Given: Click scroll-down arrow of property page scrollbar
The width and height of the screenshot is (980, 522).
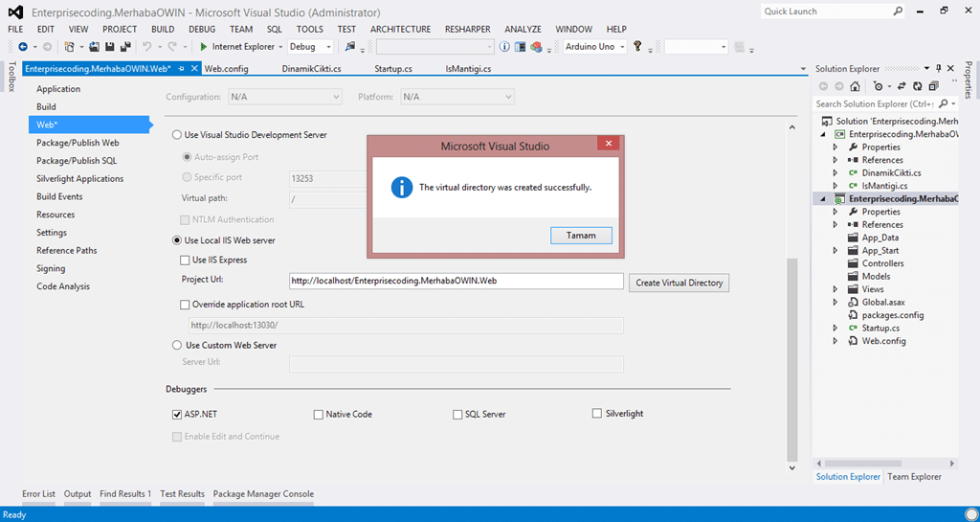Looking at the screenshot, I should (791, 467).
